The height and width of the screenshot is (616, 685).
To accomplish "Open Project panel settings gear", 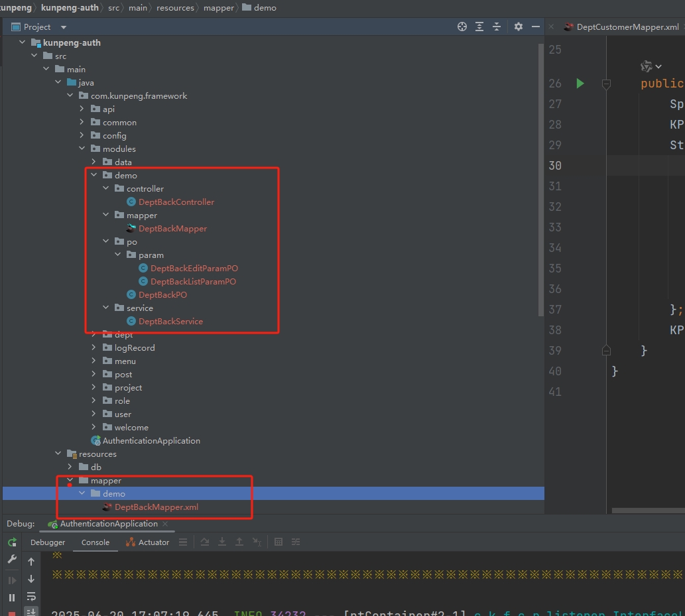I will coord(519,27).
